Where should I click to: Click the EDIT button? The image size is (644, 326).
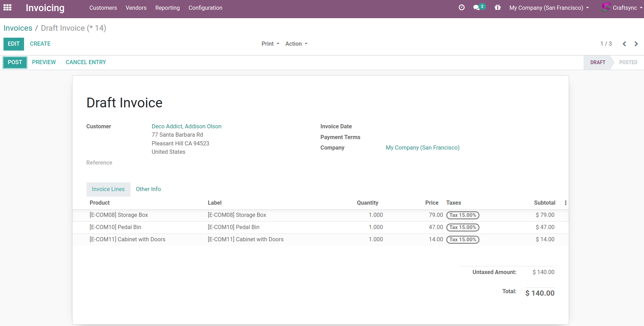14,44
